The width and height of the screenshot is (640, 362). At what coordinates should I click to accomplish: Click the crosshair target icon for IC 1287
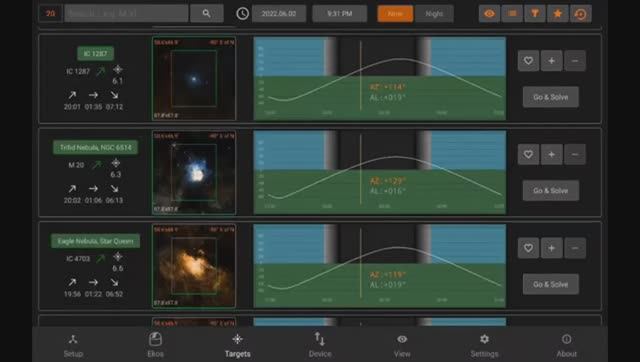coord(118,69)
